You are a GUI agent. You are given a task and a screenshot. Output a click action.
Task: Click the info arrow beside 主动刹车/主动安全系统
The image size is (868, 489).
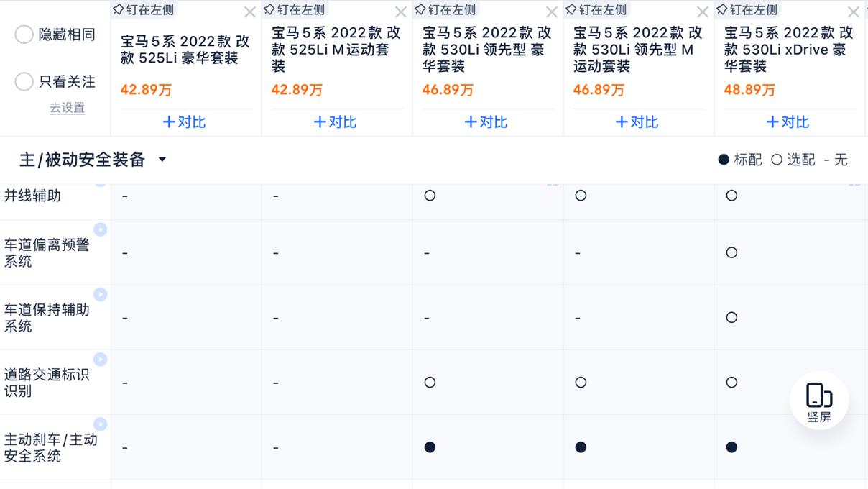101,423
